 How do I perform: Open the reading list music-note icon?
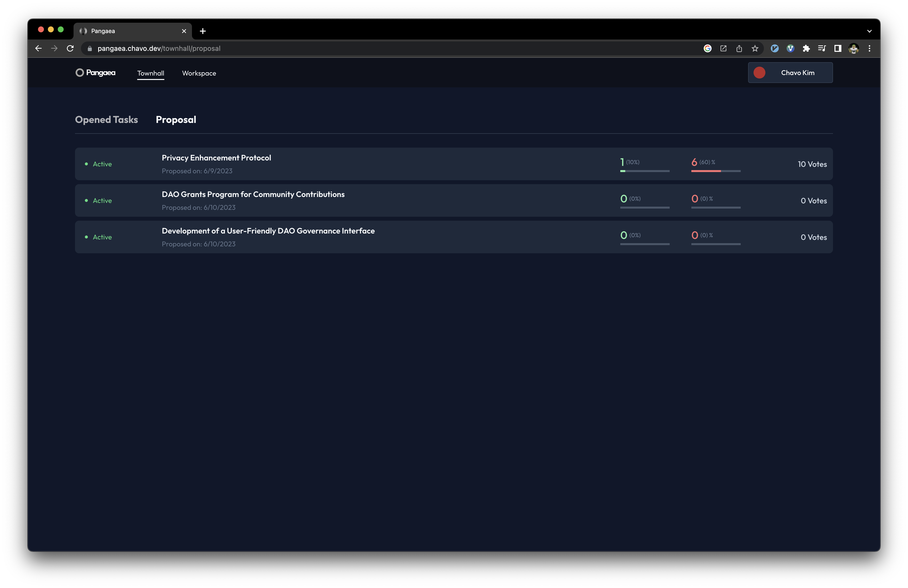[822, 48]
